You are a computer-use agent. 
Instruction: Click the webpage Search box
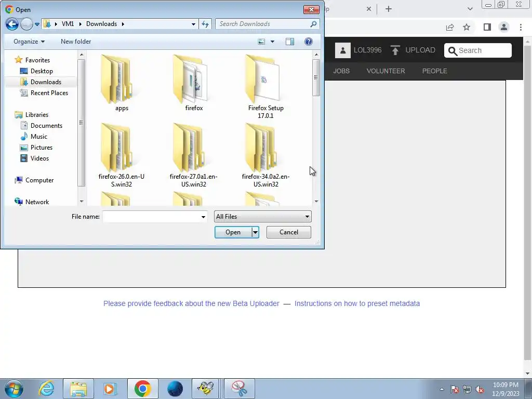(478, 50)
